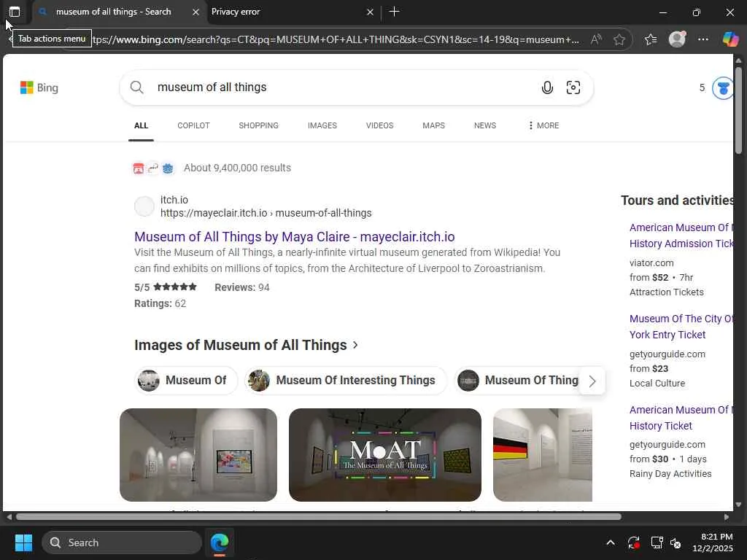Start voice search with microphone icon

pyautogui.click(x=547, y=87)
